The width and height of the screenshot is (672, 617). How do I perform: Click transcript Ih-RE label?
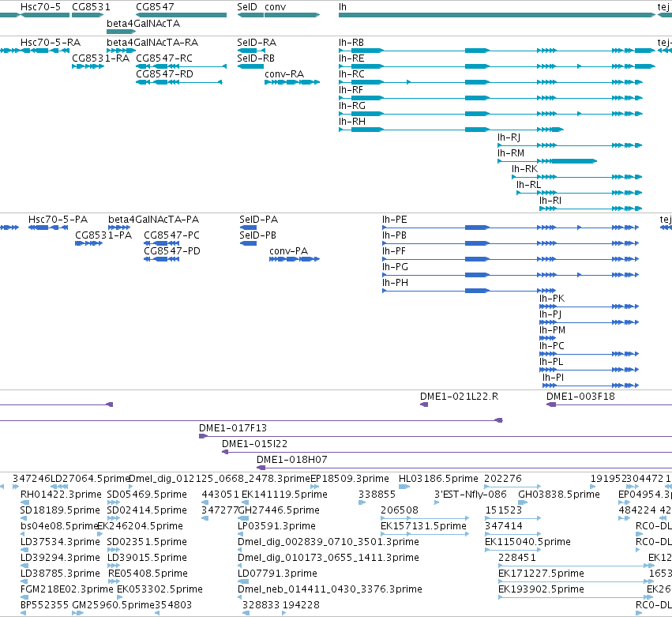351,58
